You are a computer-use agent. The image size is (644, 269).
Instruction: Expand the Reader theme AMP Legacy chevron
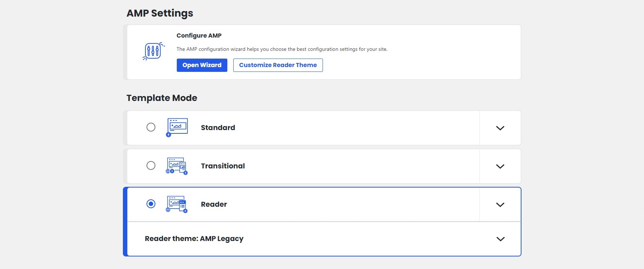500,239
